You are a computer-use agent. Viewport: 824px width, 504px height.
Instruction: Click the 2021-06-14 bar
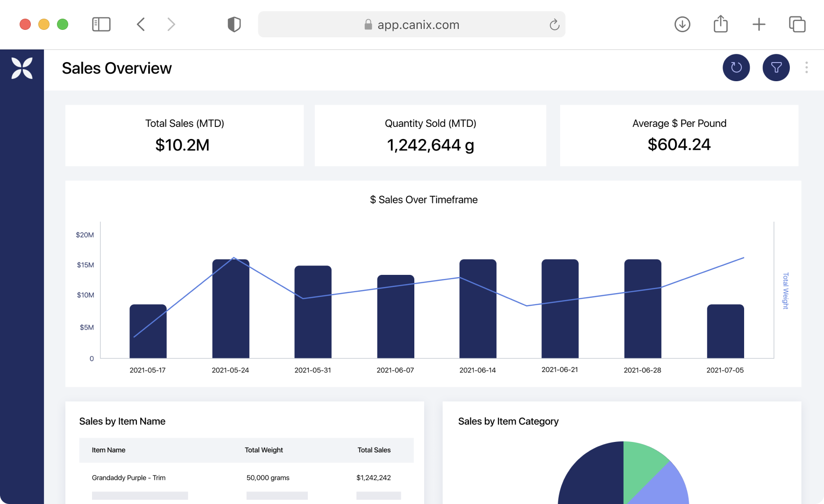[x=478, y=309]
